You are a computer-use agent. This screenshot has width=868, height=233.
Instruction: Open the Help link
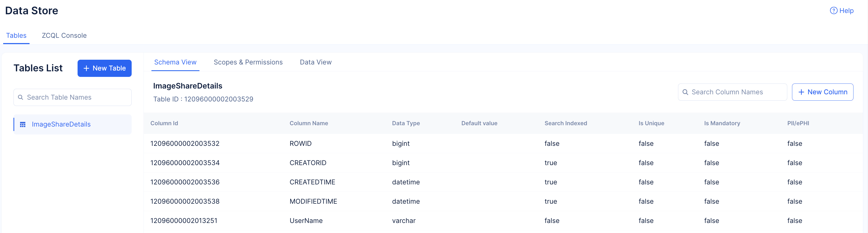[846, 11]
